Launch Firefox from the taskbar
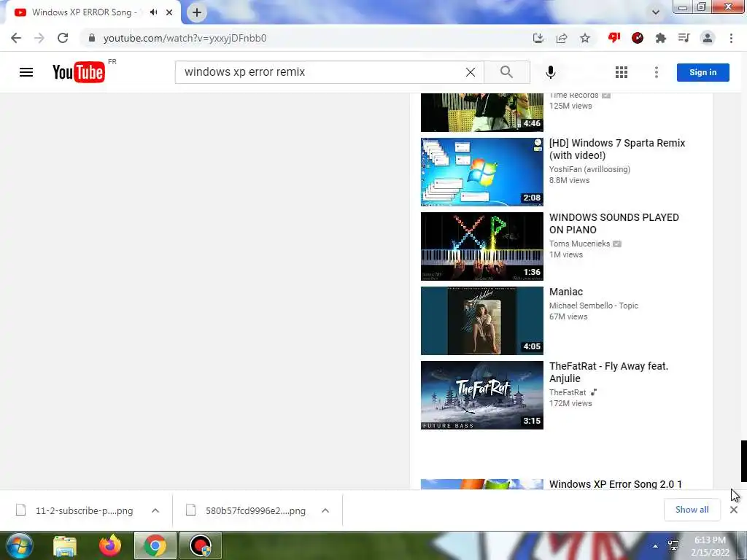 pyautogui.click(x=110, y=545)
